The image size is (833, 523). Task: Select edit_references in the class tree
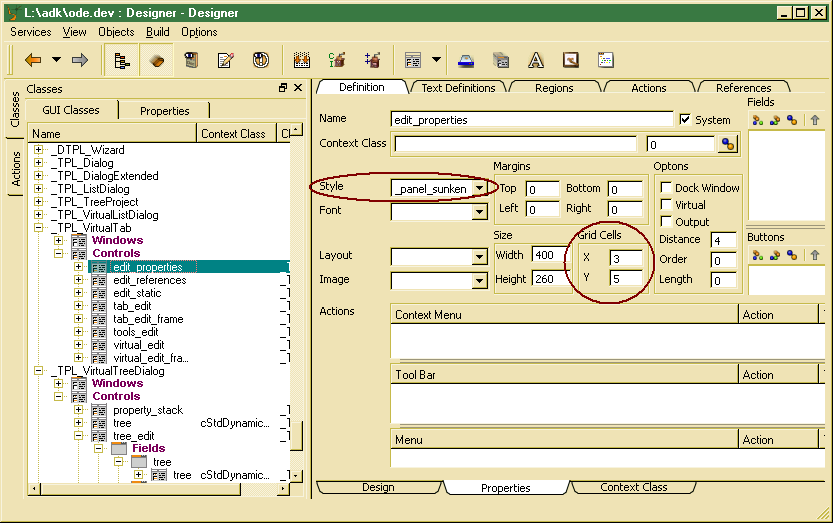click(149, 280)
